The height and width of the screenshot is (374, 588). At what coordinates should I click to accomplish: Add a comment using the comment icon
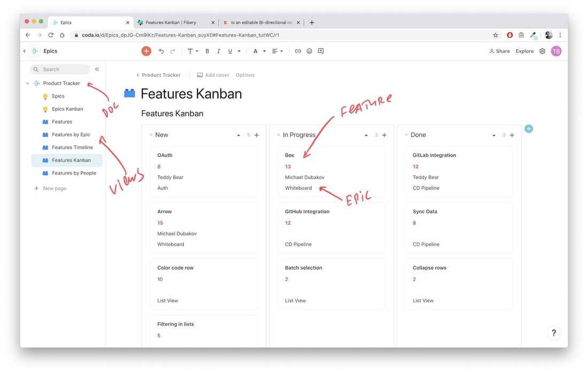[321, 51]
